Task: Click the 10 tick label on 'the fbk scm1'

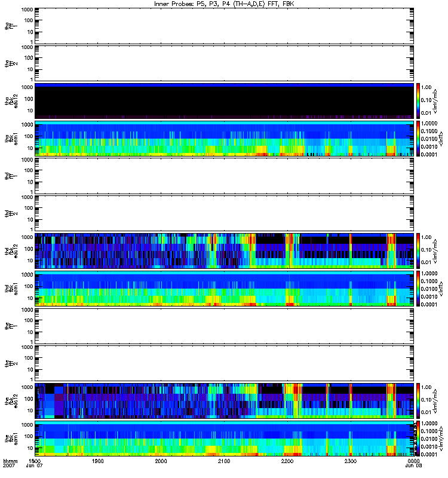Action: [30, 448]
